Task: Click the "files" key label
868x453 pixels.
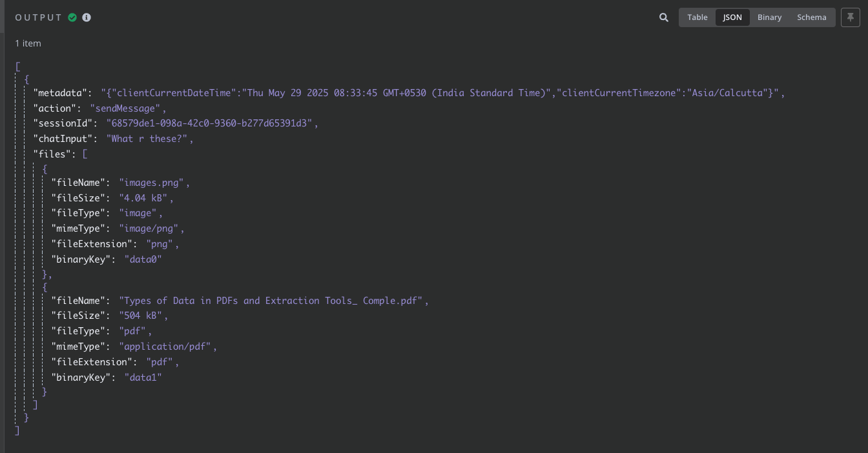Action: point(53,154)
